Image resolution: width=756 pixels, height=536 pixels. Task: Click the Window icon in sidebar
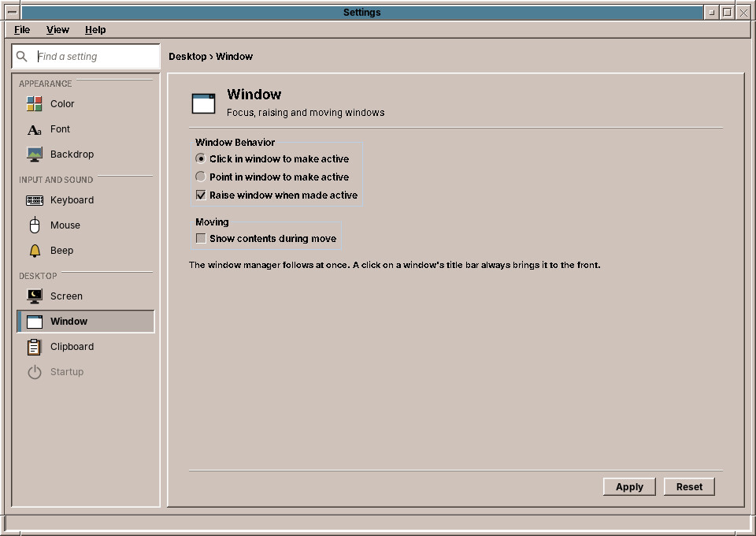[34, 322]
